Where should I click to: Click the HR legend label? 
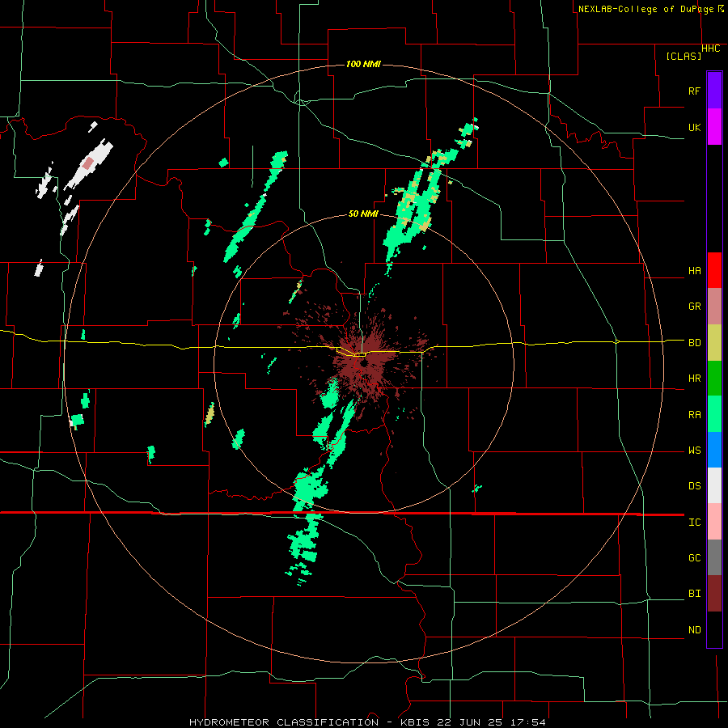[694, 379]
